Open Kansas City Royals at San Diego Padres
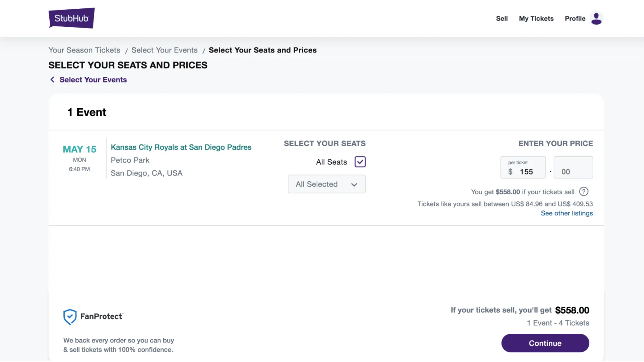Viewport: 644px width, 362px height. (x=181, y=147)
